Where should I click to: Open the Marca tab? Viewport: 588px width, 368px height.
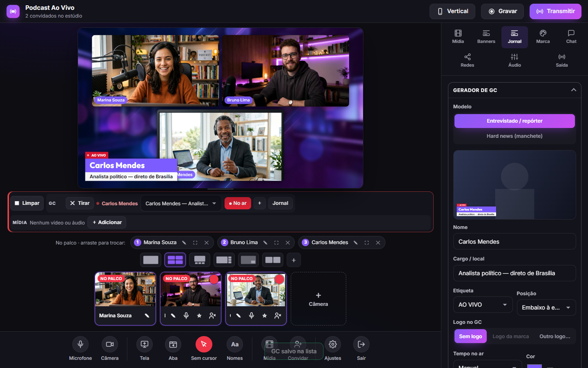(x=543, y=37)
